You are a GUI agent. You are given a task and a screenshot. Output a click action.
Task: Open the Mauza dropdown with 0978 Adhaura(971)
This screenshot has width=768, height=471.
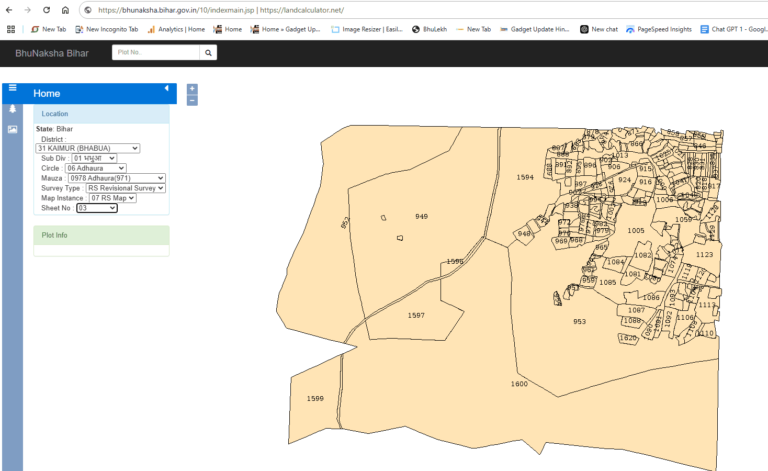click(x=116, y=178)
